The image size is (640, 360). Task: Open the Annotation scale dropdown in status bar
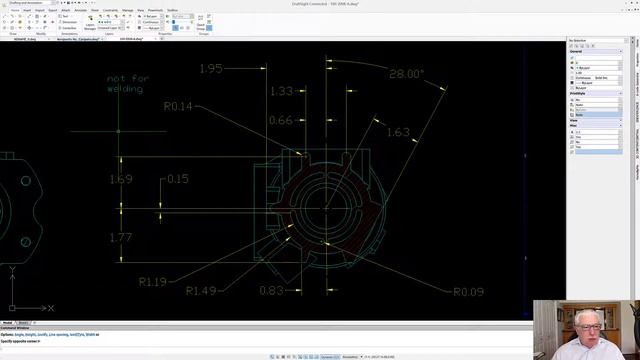point(352,357)
